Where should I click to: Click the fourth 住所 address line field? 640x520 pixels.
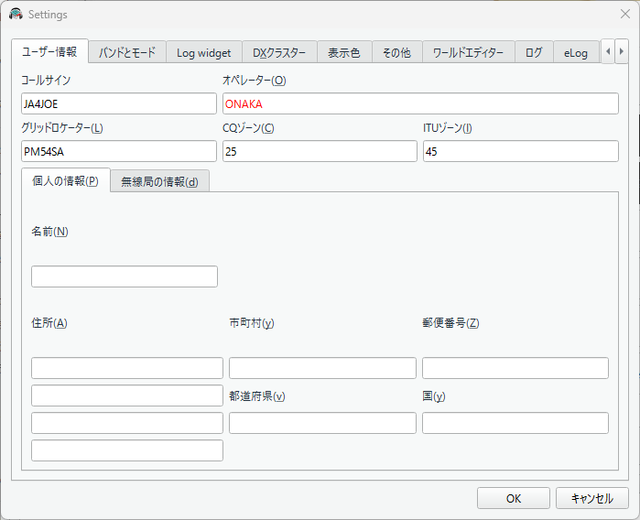click(127, 450)
